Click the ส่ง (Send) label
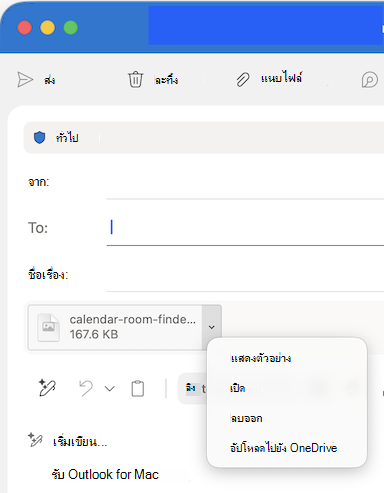Image resolution: width=384 pixels, height=493 pixels. 50,80
